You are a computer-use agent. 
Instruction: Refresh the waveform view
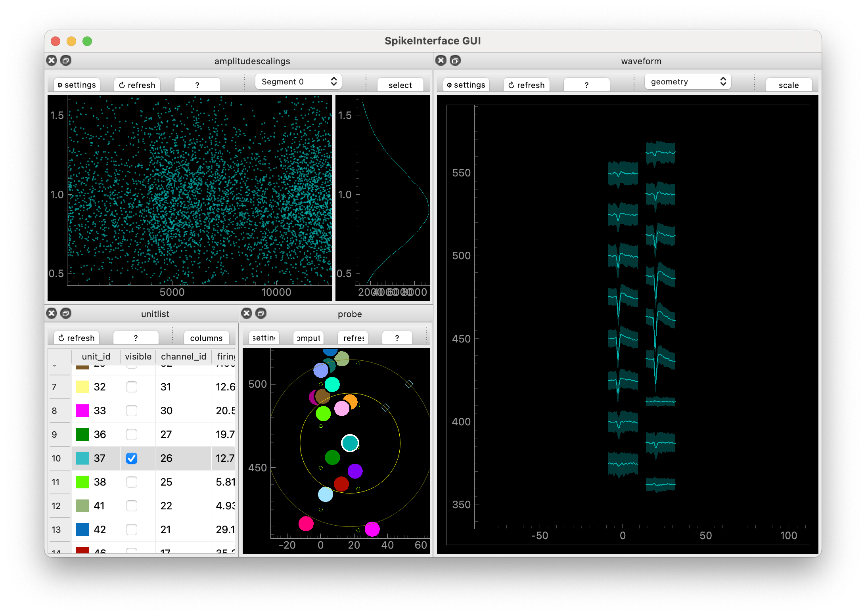click(x=527, y=85)
